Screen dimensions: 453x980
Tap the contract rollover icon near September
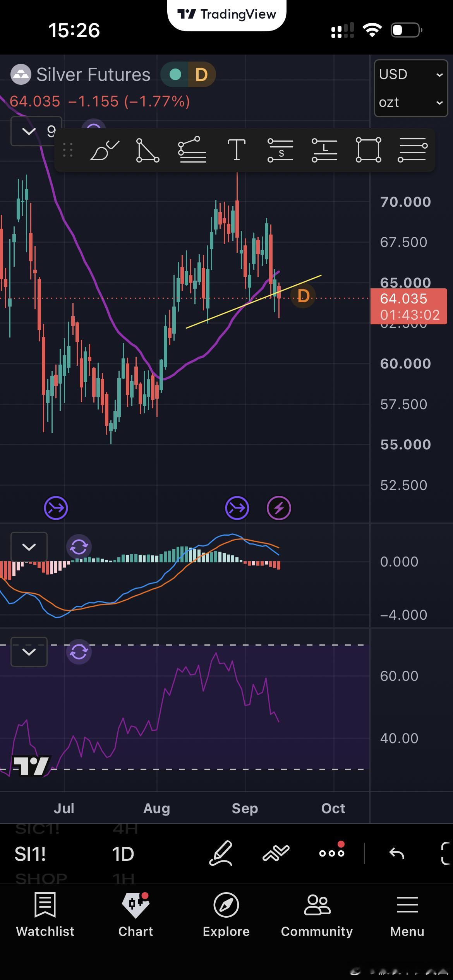pos(237,508)
